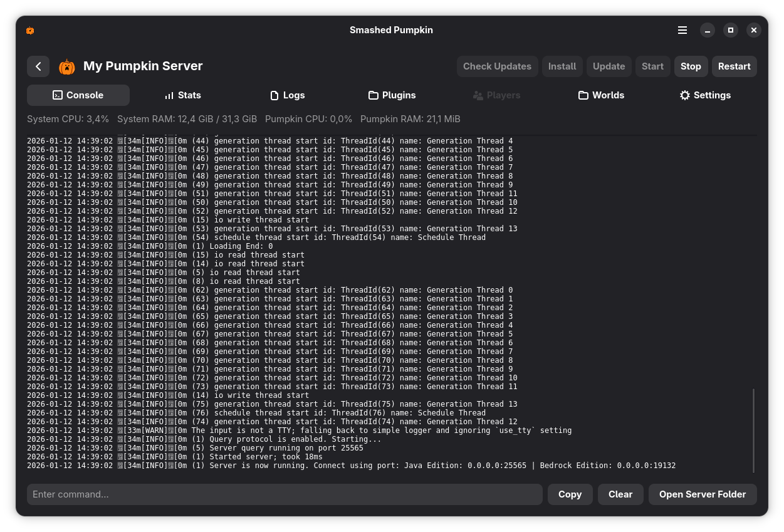Click the Enter command input field
Image resolution: width=784 pixels, height=532 pixels.
(x=285, y=494)
